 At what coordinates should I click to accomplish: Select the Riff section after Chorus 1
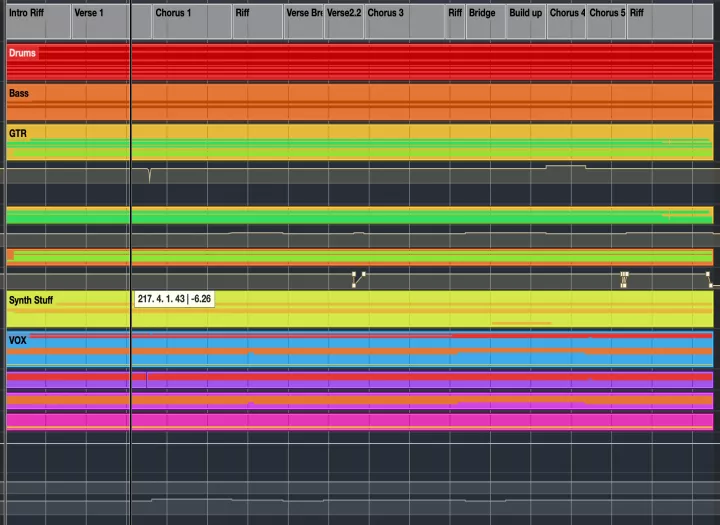click(258, 22)
